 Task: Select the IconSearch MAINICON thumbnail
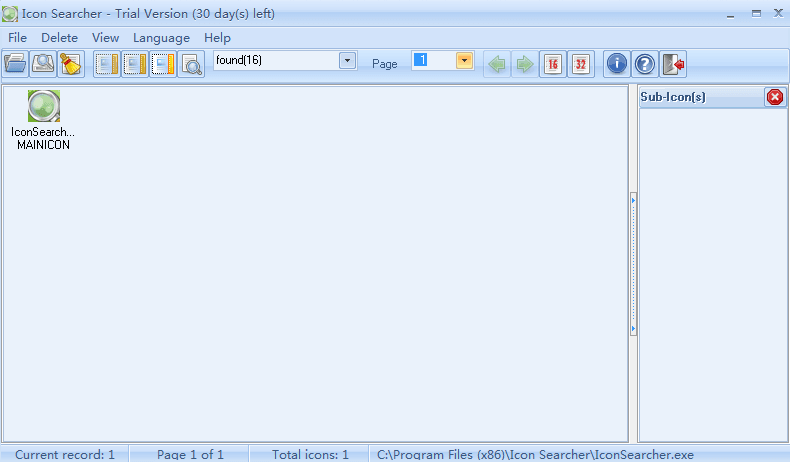(x=43, y=106)
